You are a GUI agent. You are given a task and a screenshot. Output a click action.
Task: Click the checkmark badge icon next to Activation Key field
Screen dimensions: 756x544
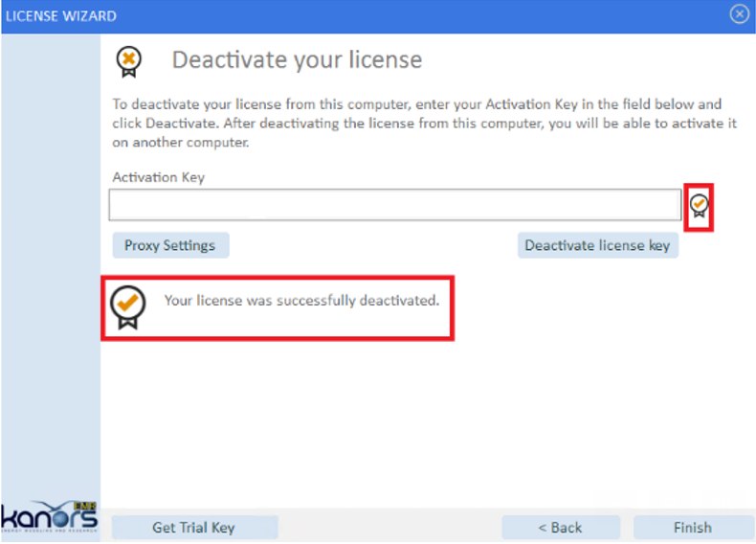tap(699, 206)
